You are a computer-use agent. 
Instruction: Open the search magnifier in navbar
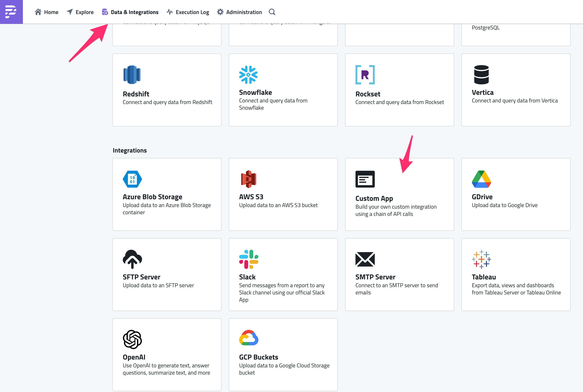click(272, 12)
